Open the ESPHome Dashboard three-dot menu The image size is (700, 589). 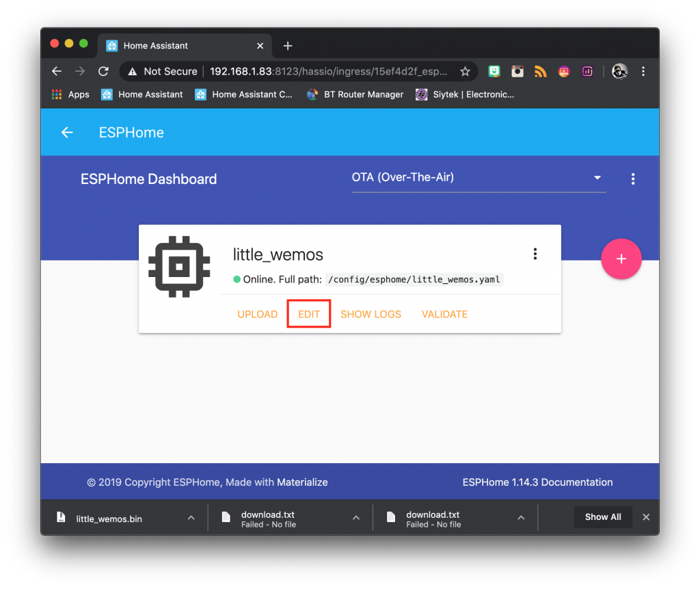632,179
